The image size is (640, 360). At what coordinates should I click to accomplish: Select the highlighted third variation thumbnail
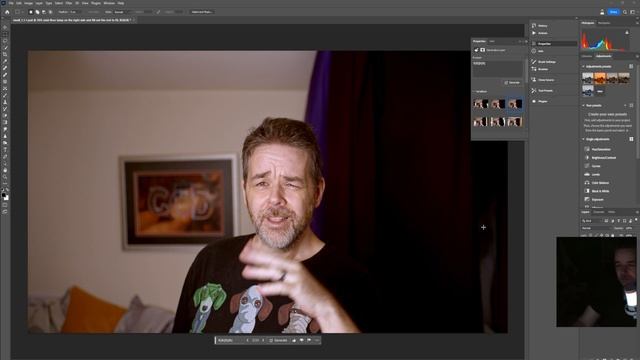point(515,104)
